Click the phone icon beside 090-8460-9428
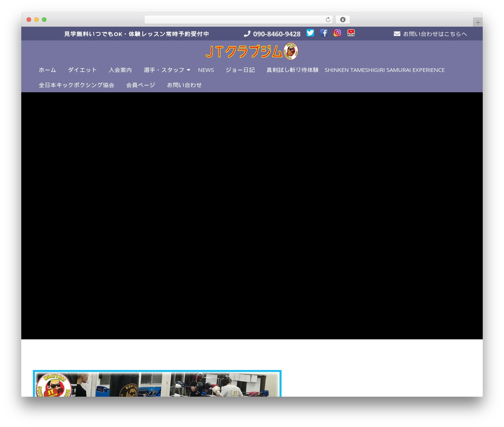Image resolution: width=504 pixels, height=427 pixels. [247, 34]
